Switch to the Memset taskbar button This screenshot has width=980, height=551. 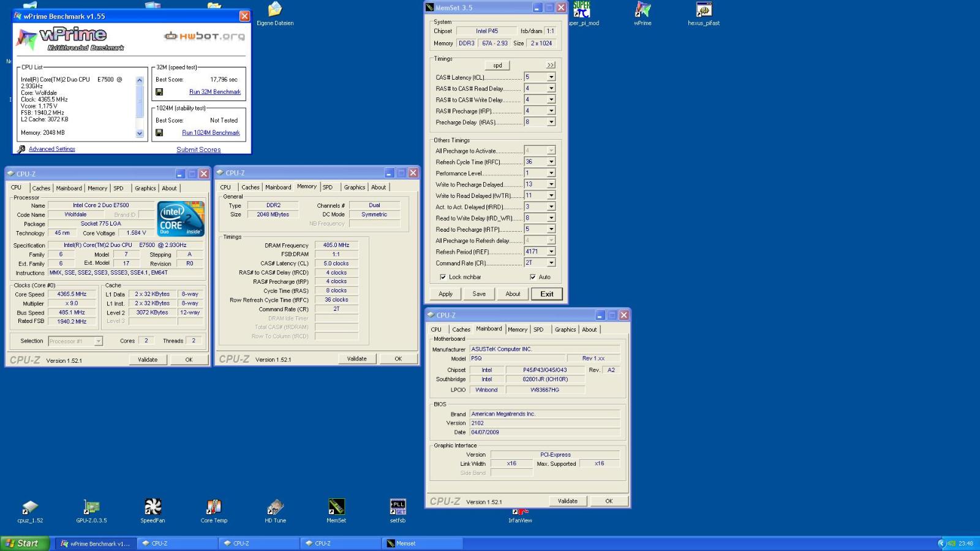(423, 544)
